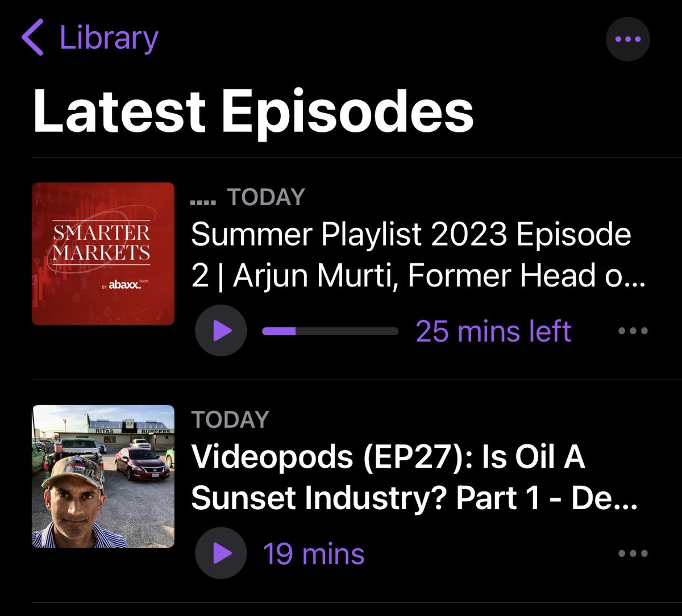This screenshot has width=682, height=616.
Task: Click the TODAY label above Summer Playlist
Action: point(266,197)
